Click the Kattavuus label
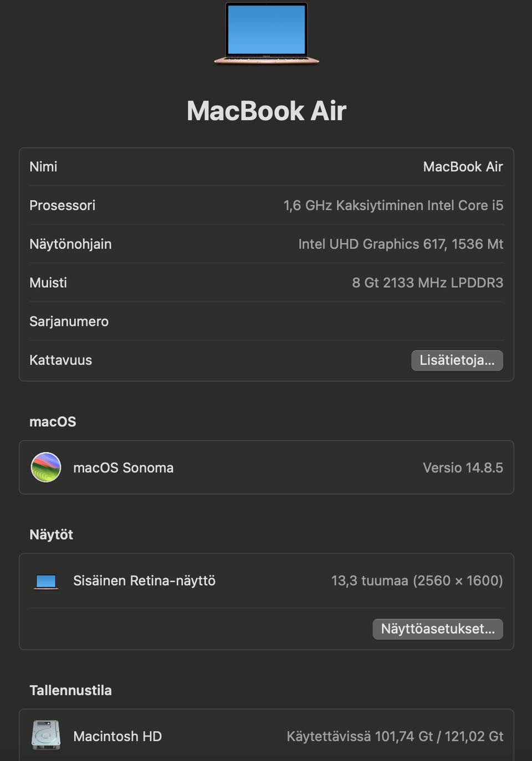This screenshot has width=532, height=761. (x=61, y=360)
